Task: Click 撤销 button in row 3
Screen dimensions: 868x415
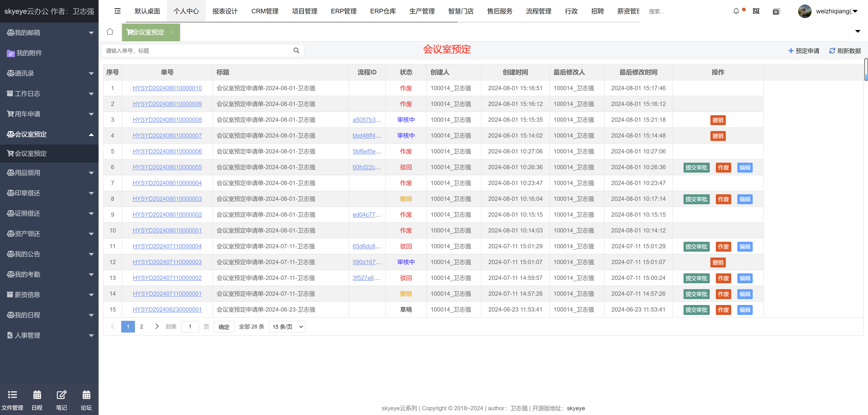Action: (x=718, y=120)
